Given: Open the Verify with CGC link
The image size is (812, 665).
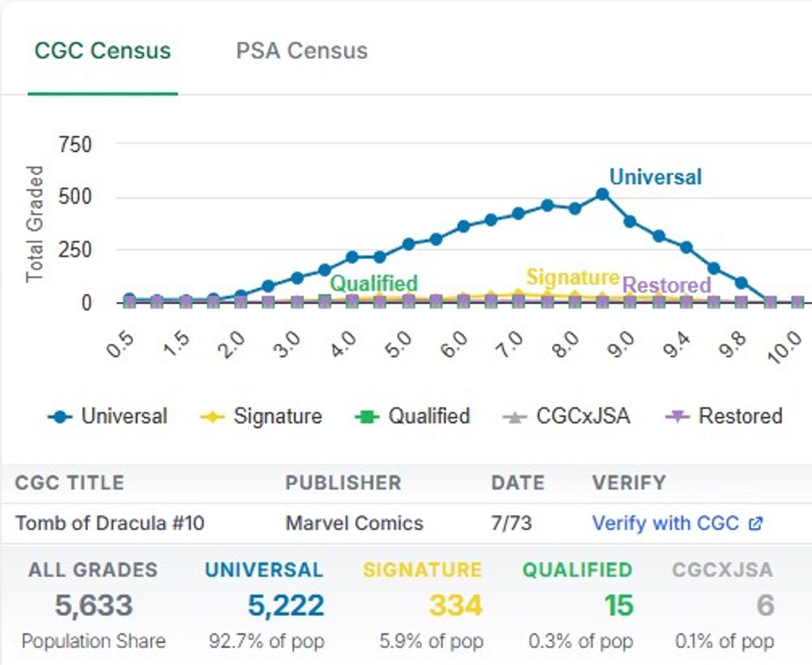Looking at the screenshot, I should coord(665,523).
